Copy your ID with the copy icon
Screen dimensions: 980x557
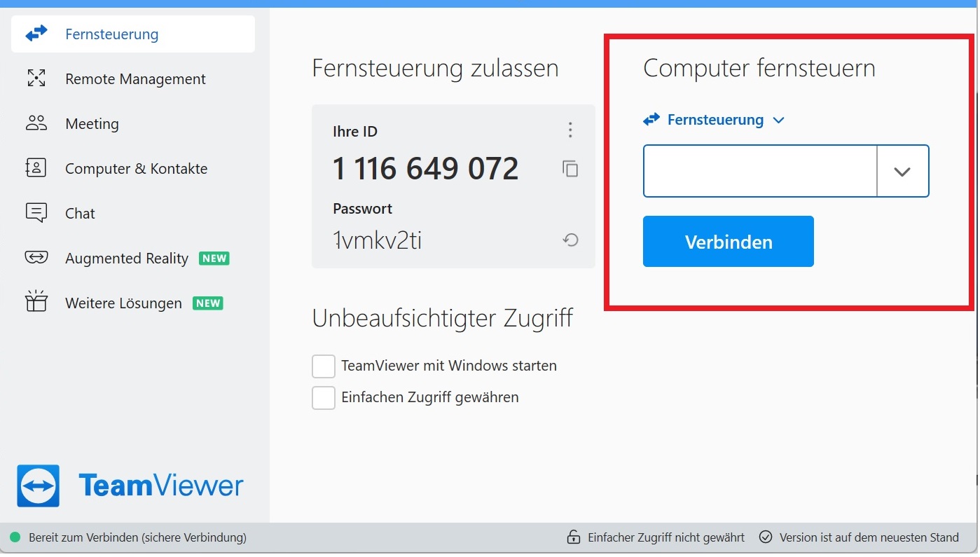click(570, 168)
